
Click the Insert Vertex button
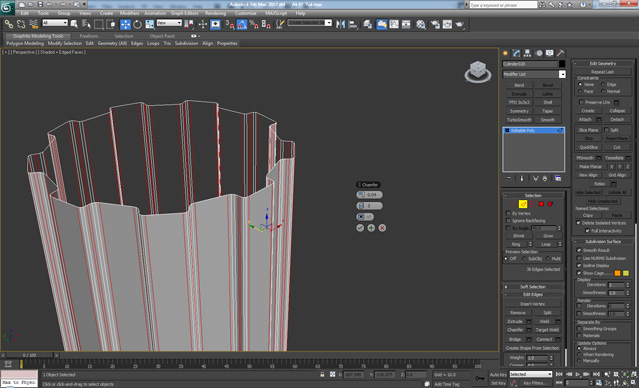click(533, 304)
